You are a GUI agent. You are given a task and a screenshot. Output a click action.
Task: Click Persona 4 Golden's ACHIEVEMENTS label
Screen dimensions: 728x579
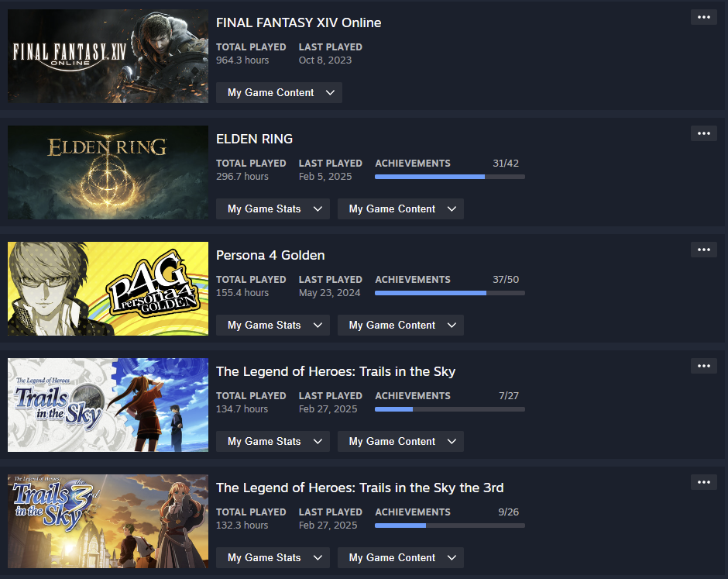pyautogui.click(x=413, y=279)
